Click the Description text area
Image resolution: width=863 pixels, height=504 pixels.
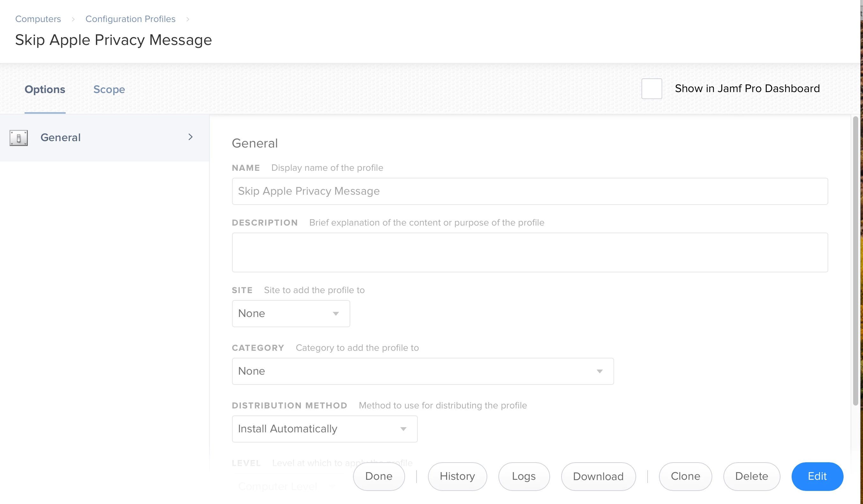pyautogui.click(x=529, y=252)
